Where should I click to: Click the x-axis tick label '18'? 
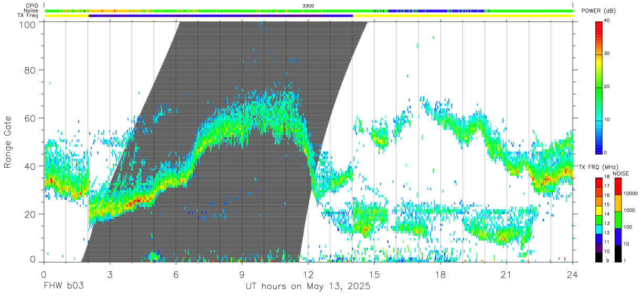tap(441, 273)
